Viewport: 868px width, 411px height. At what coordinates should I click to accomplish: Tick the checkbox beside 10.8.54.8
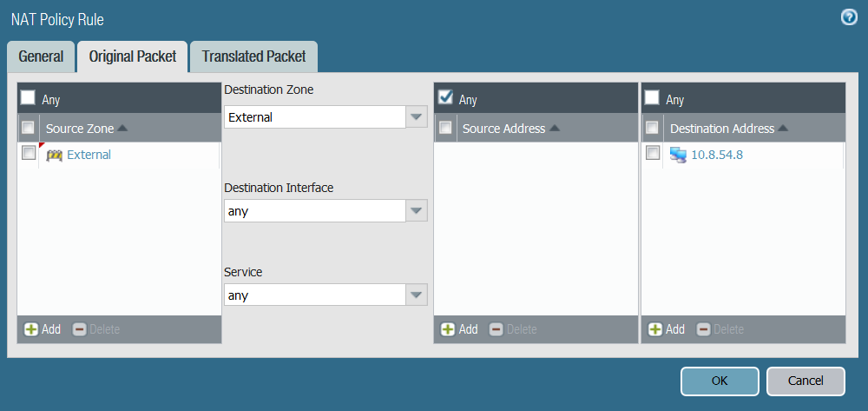point(654,154)
